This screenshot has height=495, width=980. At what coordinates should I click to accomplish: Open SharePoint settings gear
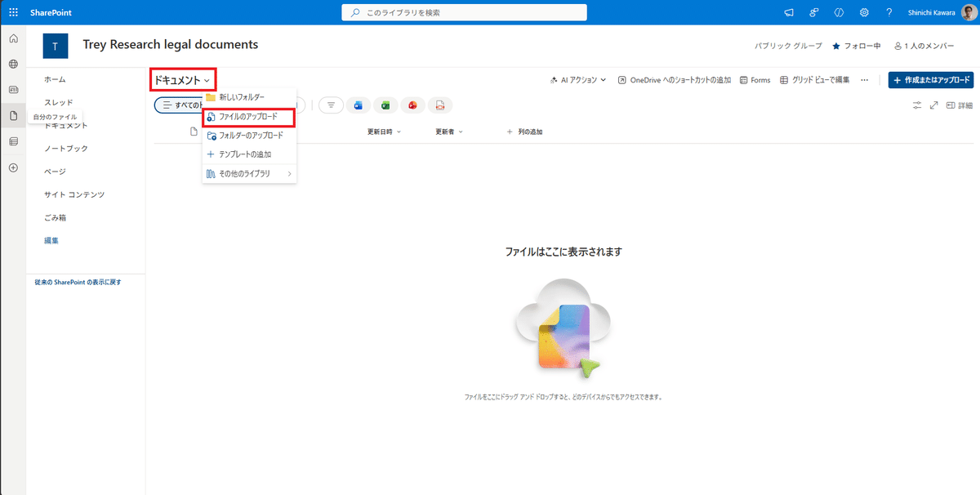click(864, 12)
